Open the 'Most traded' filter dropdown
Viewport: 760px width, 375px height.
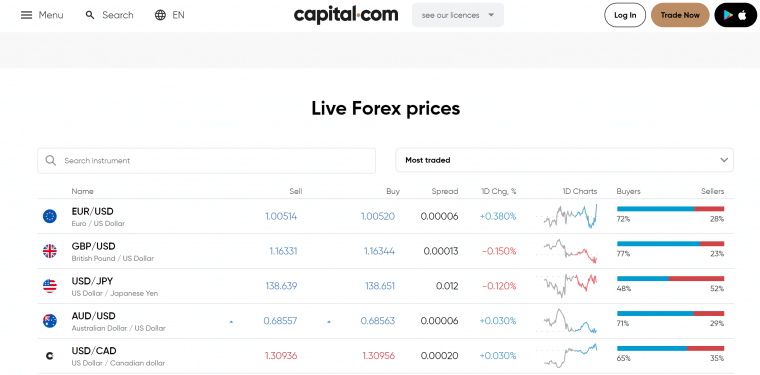pos(564,160)
